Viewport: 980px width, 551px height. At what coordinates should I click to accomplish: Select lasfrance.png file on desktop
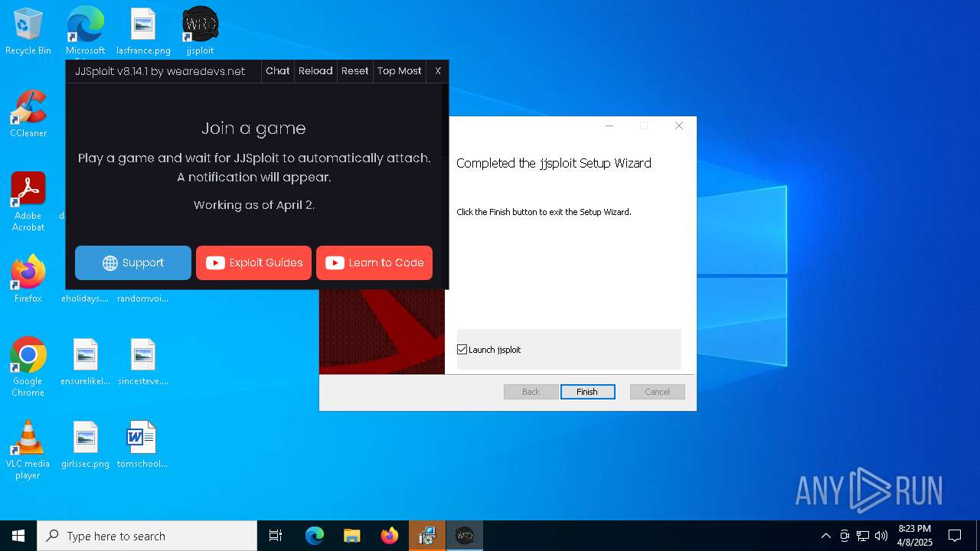tap(143, 32)
